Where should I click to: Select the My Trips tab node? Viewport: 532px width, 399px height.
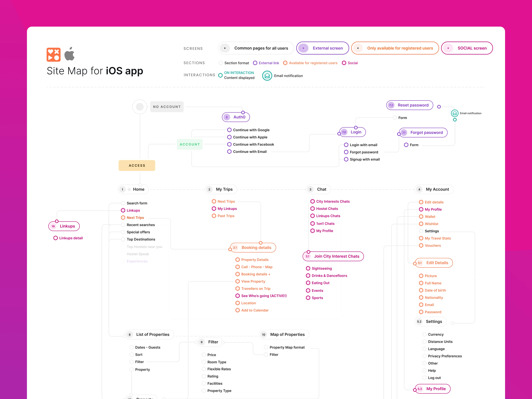tap(221, 189)
